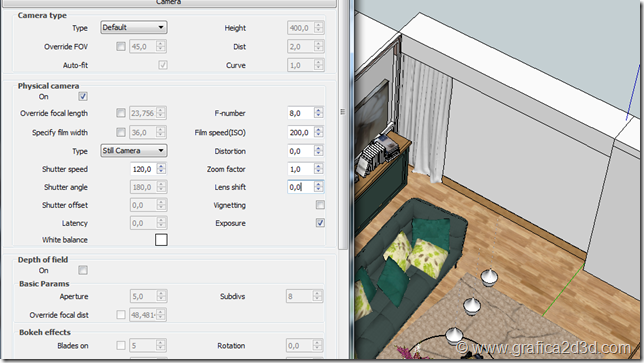Viewport: 644px width, 363px height.
Task: Adjust the Film speed (ISO) spinner arrows
Action: [319, 132]
